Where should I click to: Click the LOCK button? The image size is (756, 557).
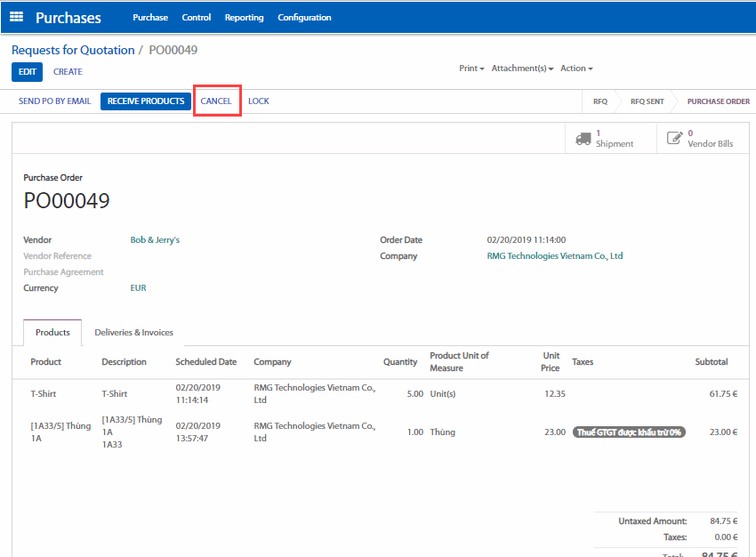pyautogui.click(x=259, y=101)
